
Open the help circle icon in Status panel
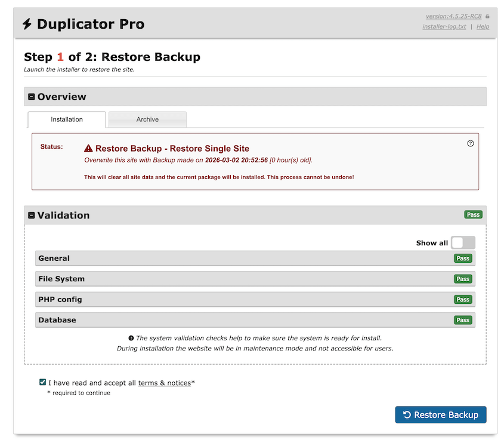[x=470, y=143]
